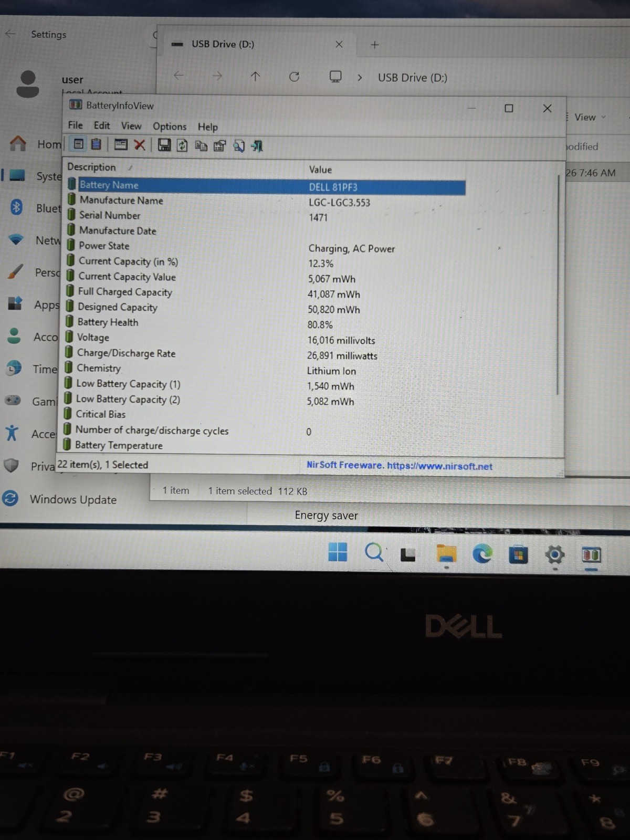Open Settings gear on taskbar
Image resolution: width=630 pixels, height=840 pixels.
[x=555, y=554]
